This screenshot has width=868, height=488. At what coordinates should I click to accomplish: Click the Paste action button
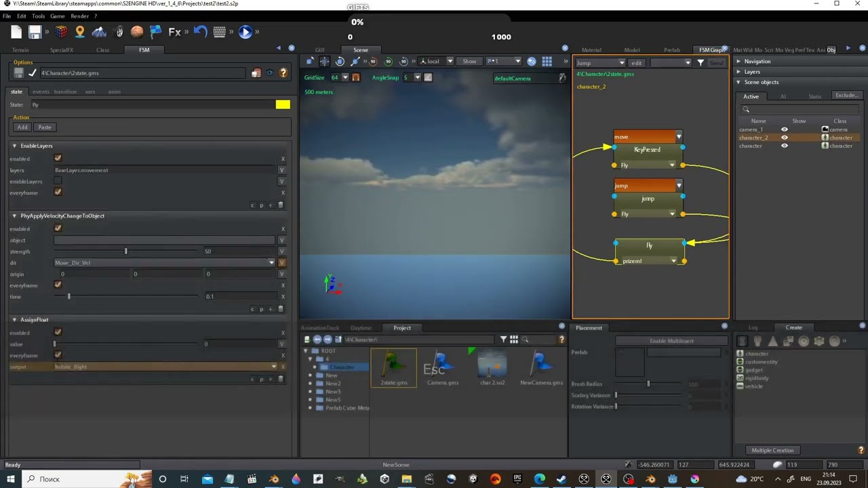[x=45, y=127]
